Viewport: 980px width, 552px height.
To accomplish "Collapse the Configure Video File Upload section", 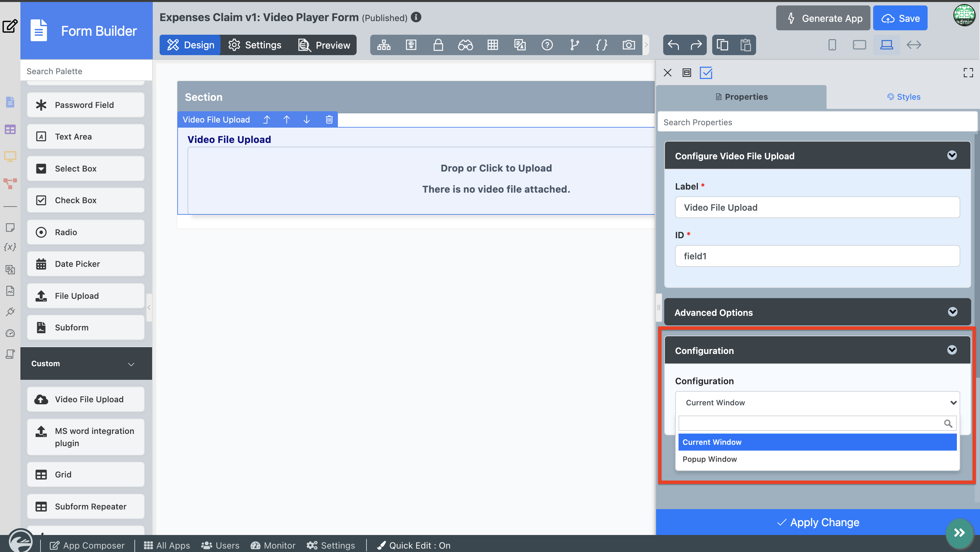I will [x=952, y=155].
